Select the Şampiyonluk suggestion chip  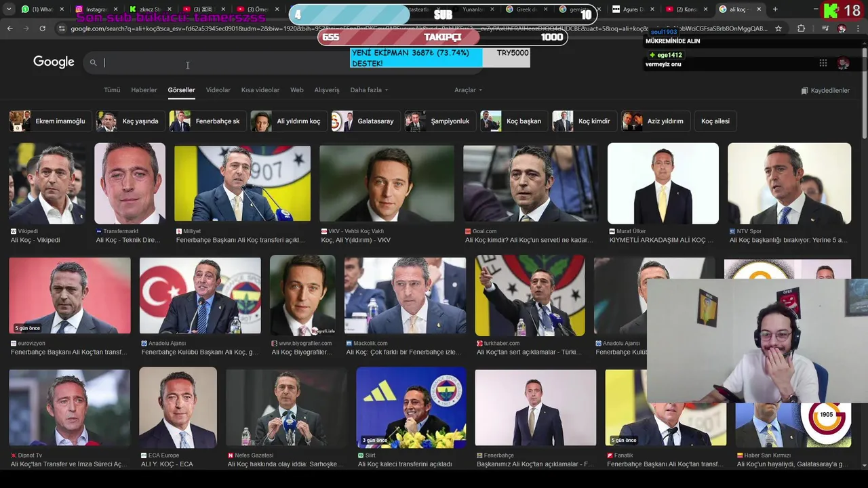coord(439,121)
